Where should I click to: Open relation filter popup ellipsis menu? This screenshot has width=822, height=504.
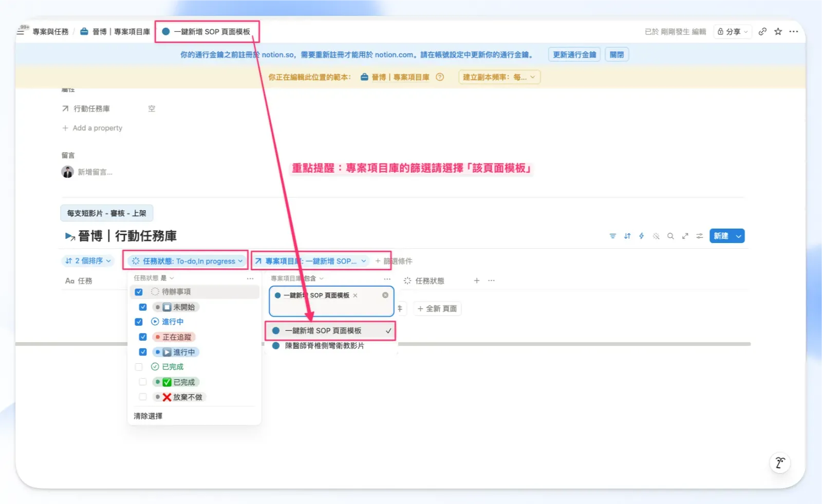pyautogui.click(x=387, y=278)
